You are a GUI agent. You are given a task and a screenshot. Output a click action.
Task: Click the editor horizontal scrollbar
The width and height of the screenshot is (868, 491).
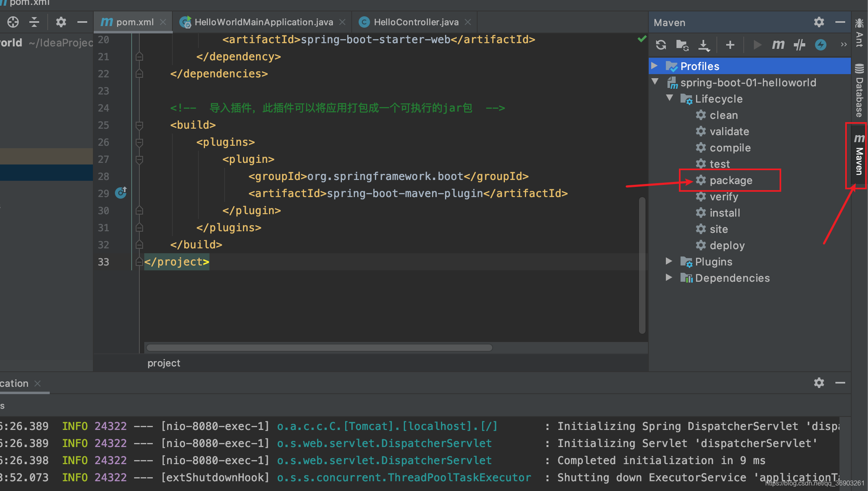point(319,348)
